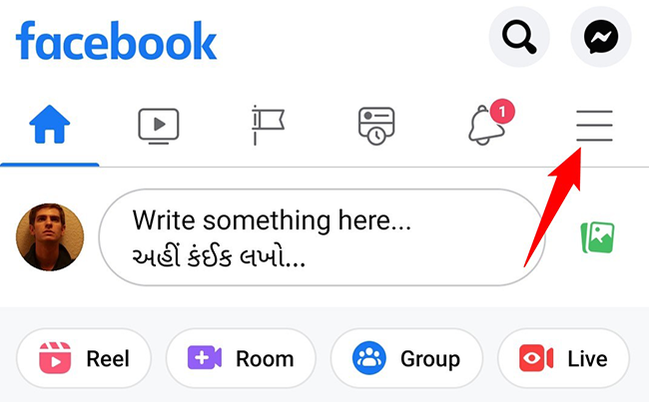Tap the red notification badge
This screenshot has height=402, width=649.
[502, 111]
